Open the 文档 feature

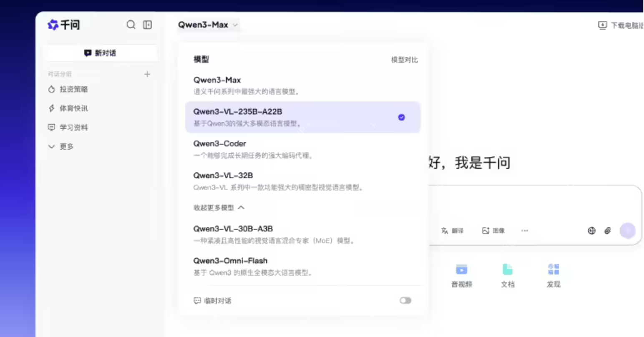(x=507, y=274)
